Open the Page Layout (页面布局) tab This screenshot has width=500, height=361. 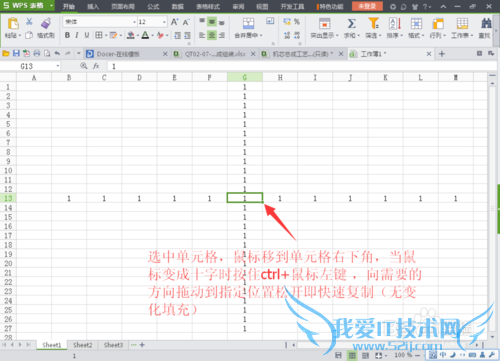tap(123, 6)
